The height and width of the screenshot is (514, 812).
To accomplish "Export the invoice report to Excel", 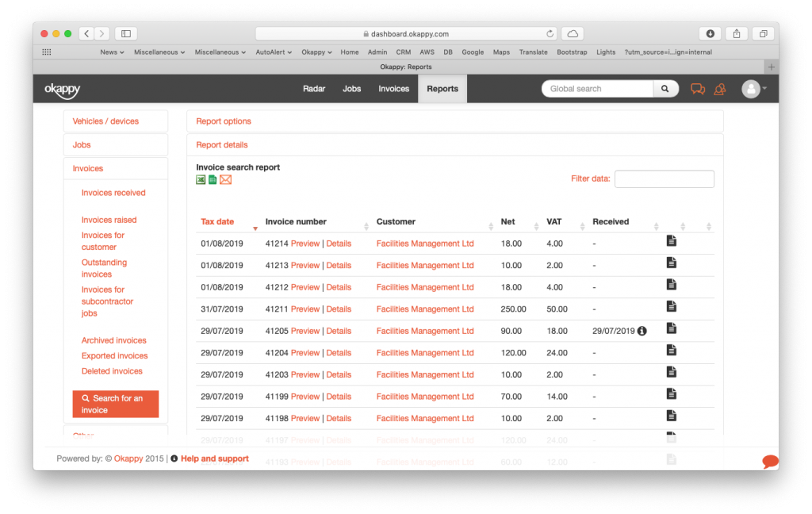I will click(201, 180).
